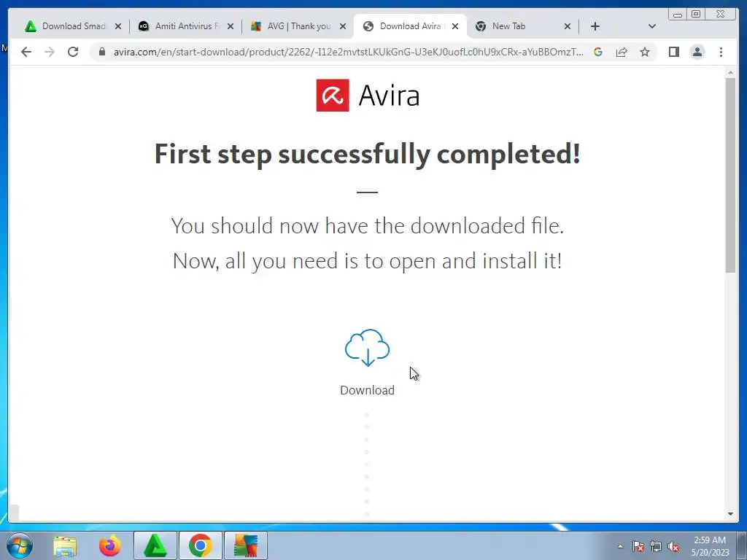Screen dimensions: 747x560
Task: Expand the tab search chevron
Action: pyautogui.click(x=652, y=26)
